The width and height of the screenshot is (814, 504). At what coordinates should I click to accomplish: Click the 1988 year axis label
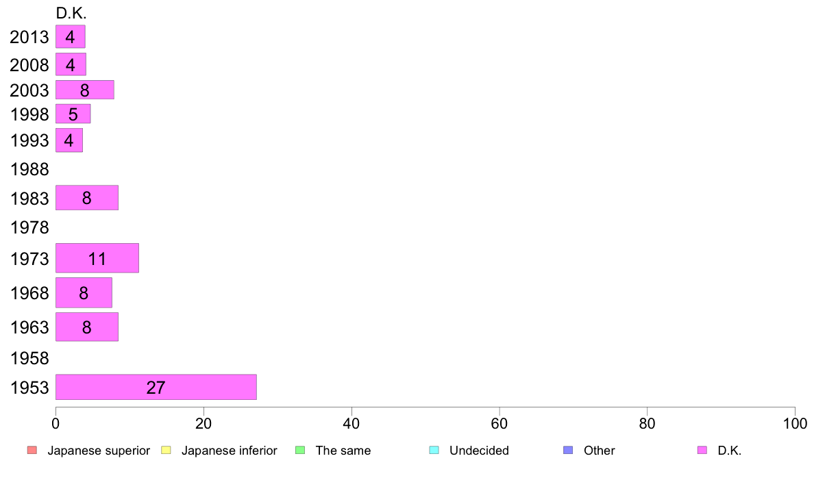pos(29,169)
